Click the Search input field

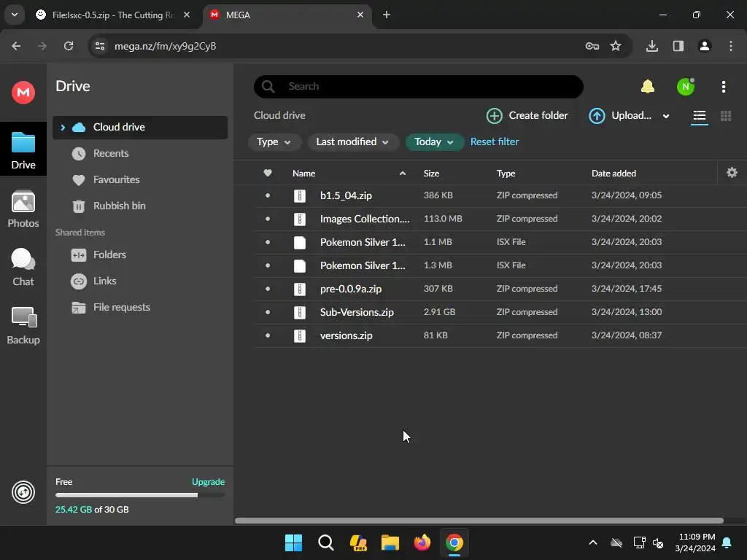[x=418, y=86]
